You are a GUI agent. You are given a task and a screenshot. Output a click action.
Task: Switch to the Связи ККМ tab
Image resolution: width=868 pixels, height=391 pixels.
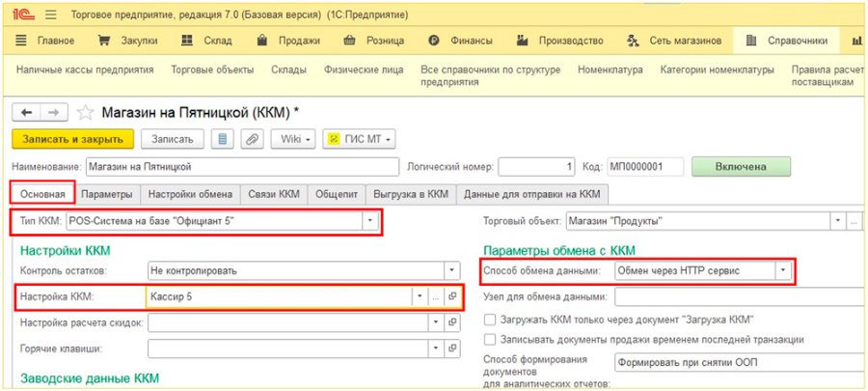274,194
